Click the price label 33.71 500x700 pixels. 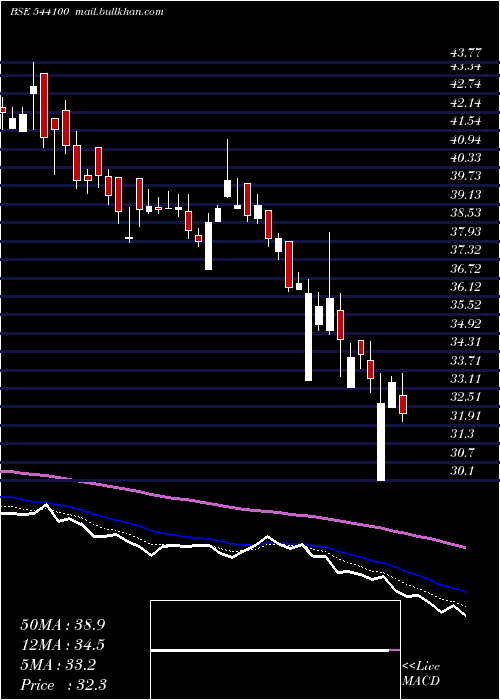pyautogui.click(x=466, y=360)
